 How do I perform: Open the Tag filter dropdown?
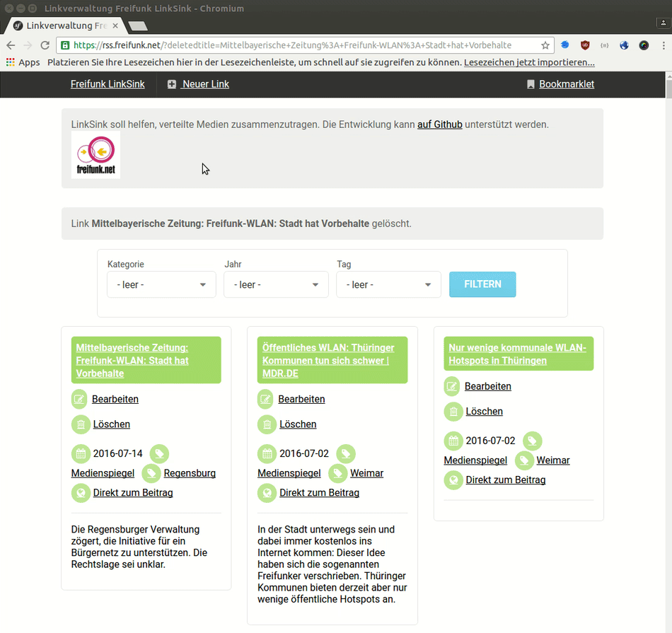(388, 284)
